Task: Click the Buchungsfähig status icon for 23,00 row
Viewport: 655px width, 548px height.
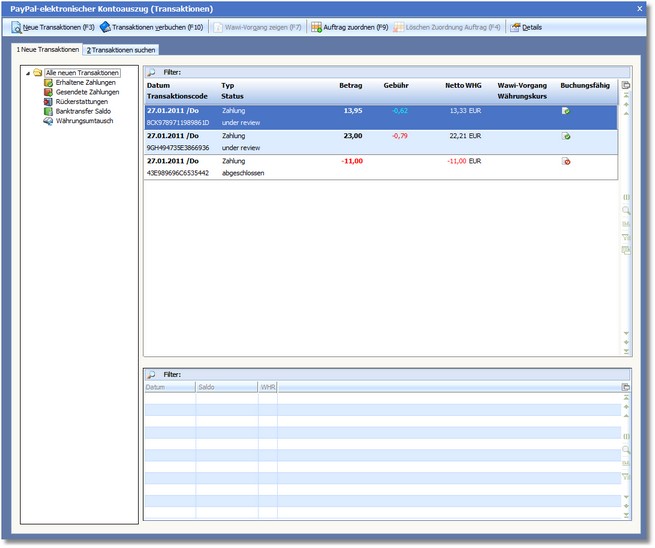Action: tap(566, 136)
